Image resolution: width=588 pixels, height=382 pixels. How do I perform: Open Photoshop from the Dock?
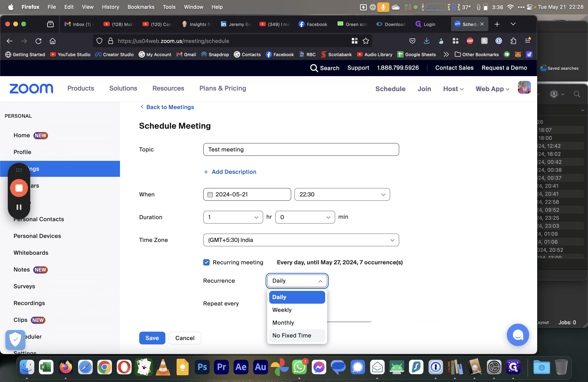pyautogui.click(x=202, y=367)
